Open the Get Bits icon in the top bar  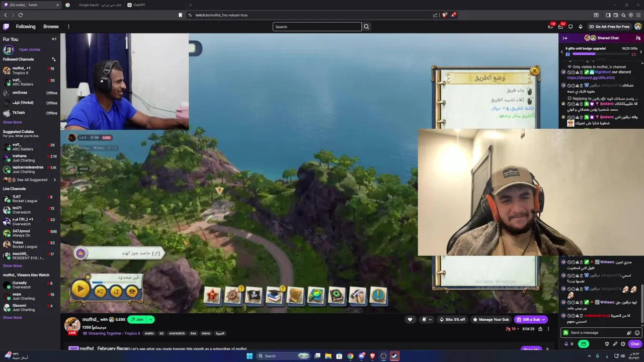(x=580, y=27)
